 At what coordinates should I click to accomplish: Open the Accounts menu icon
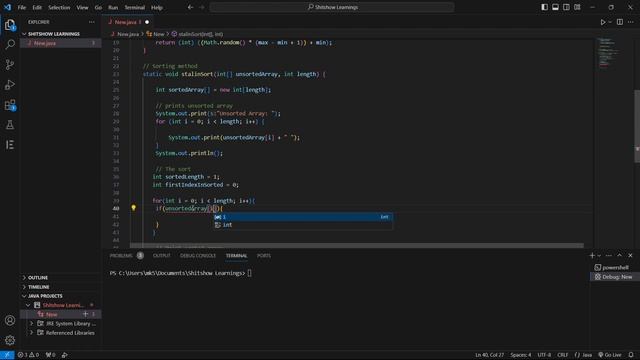[10, 320]
